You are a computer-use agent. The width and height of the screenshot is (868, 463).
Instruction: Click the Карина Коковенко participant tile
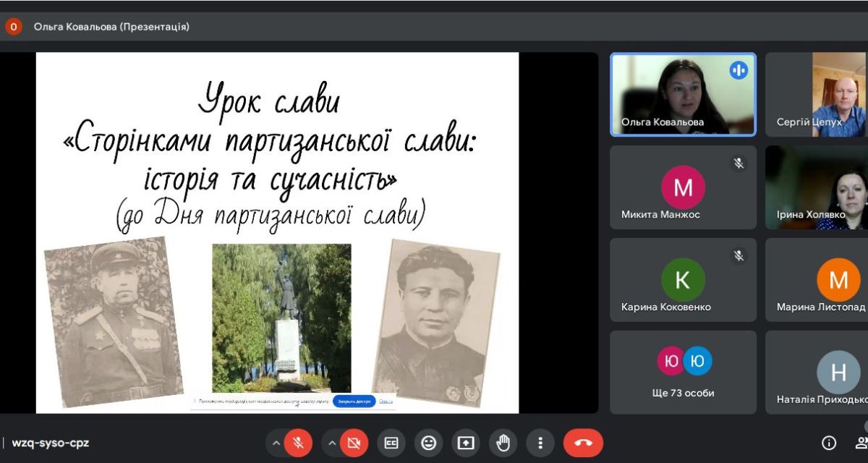tap(683, 280)
